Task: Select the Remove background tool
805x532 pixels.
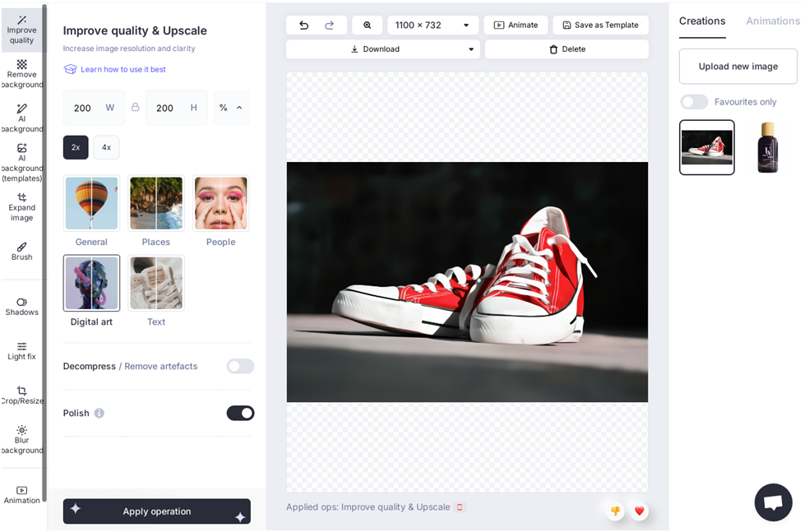Action: click(21, 73)
